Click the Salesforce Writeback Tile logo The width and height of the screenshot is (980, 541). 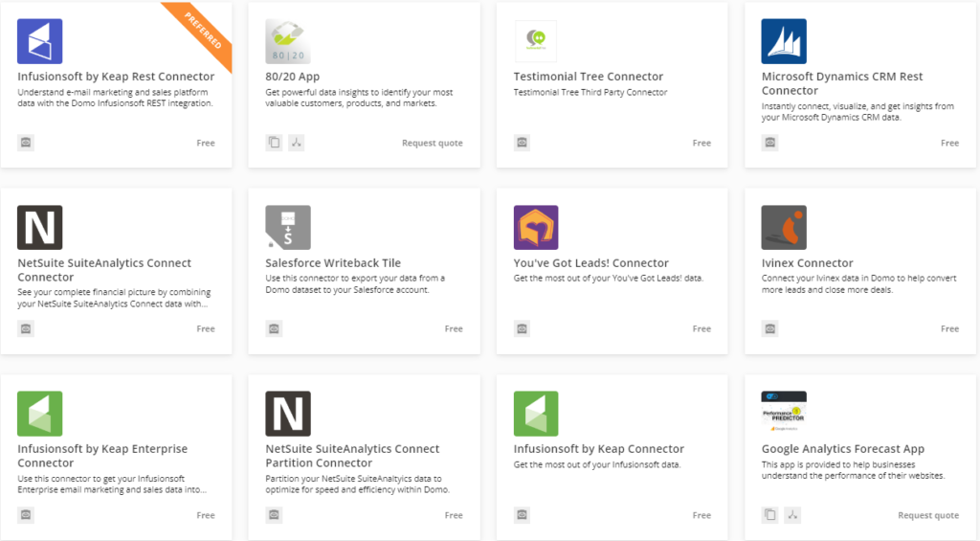click(x=288, y=228)
